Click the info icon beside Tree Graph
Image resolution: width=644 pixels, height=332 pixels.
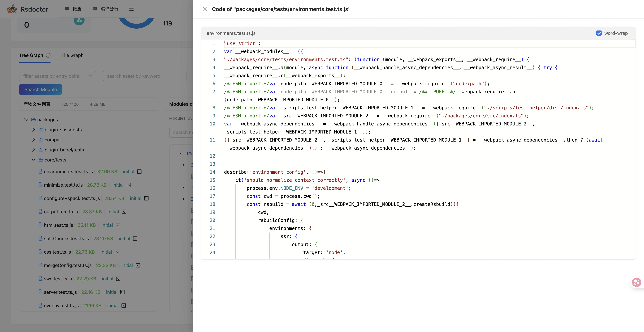coord(48,55)
